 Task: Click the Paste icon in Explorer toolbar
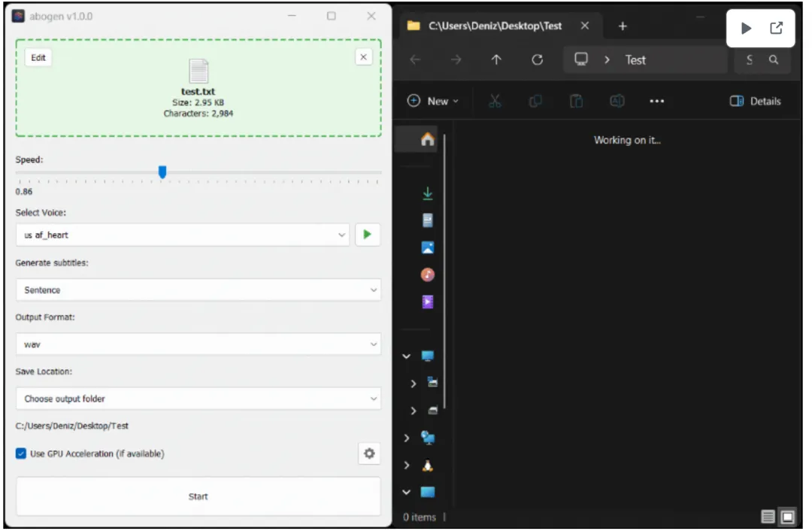577,102
